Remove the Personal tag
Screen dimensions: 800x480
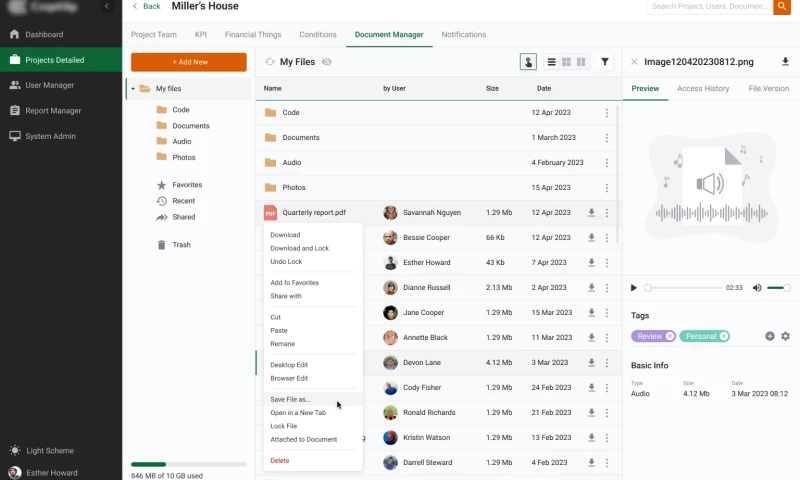pos(723,336)
